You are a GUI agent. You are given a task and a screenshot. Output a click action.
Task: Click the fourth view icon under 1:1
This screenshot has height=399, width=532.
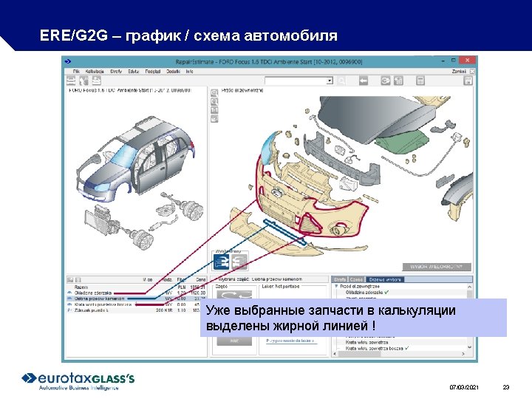tap(214, 119)
